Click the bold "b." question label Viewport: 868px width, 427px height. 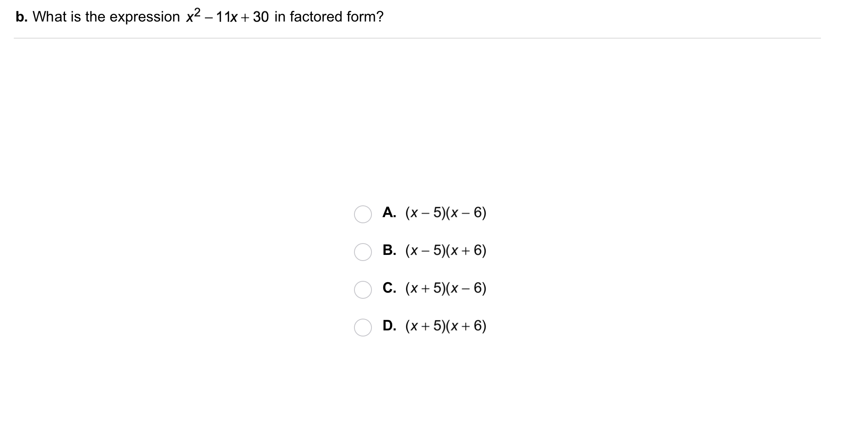click(21, 17)
